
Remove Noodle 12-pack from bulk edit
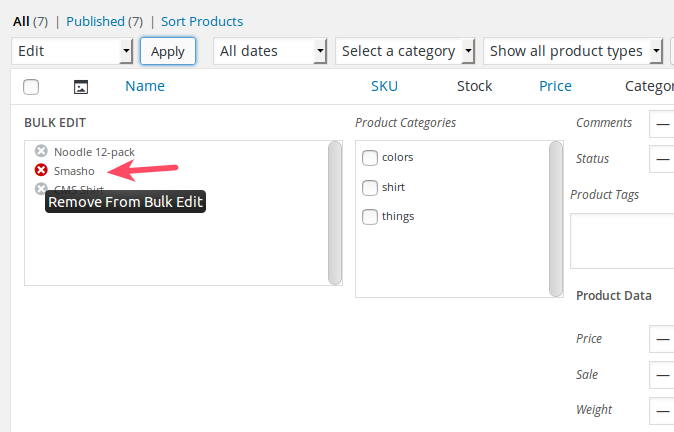click(x=41, y=151)
